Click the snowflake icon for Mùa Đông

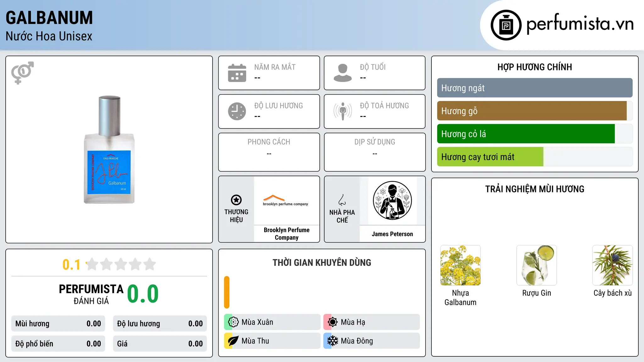(333, 341)
